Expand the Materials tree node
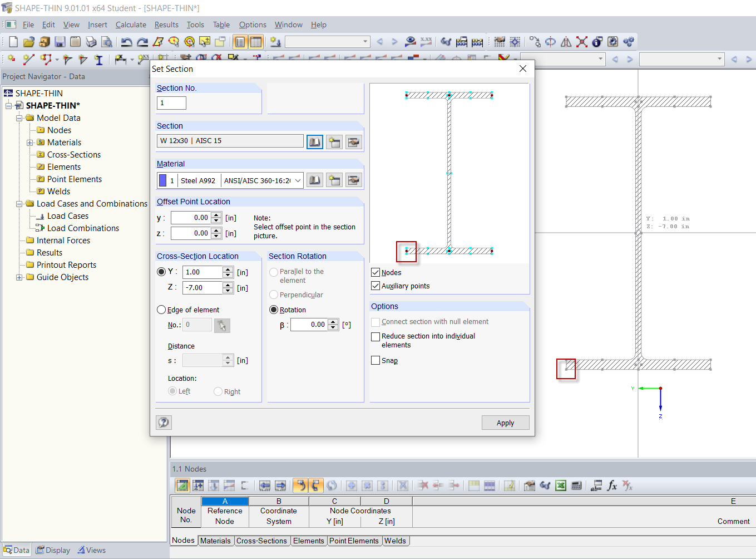 [x=29, y=143]
